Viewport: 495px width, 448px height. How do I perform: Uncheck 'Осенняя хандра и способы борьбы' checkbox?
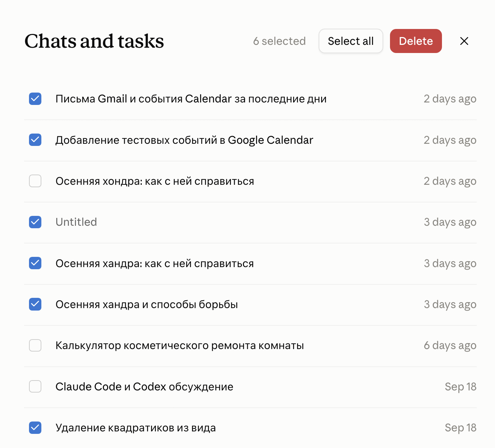point(35,304)
